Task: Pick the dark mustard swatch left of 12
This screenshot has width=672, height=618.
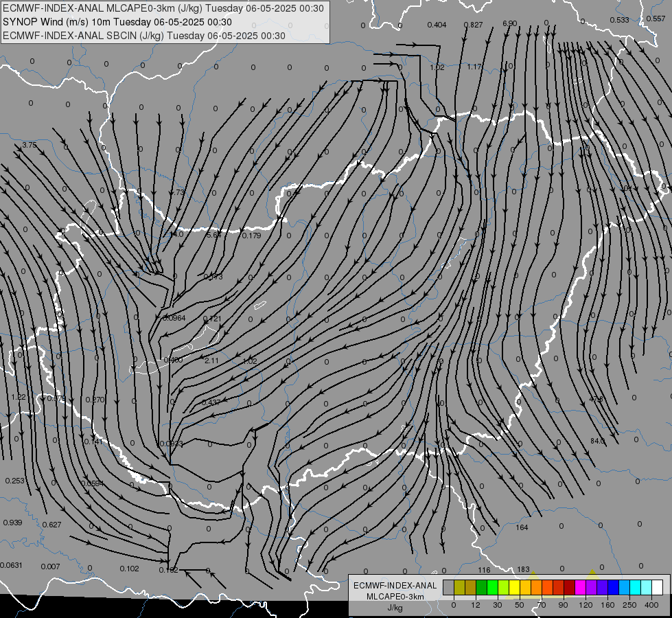Action: 471,587
